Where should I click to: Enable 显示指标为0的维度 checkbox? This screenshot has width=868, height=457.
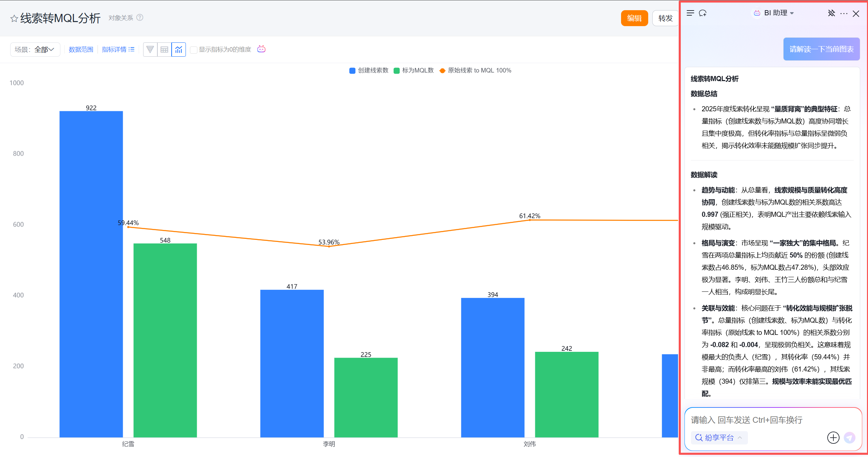tap(194, 50)
